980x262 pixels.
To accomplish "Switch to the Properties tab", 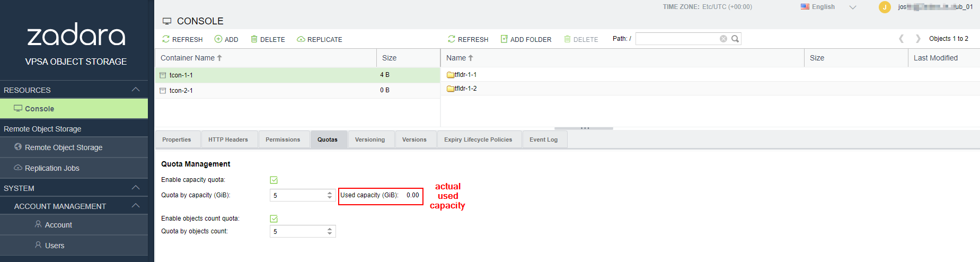I will [x=176, y=139].
